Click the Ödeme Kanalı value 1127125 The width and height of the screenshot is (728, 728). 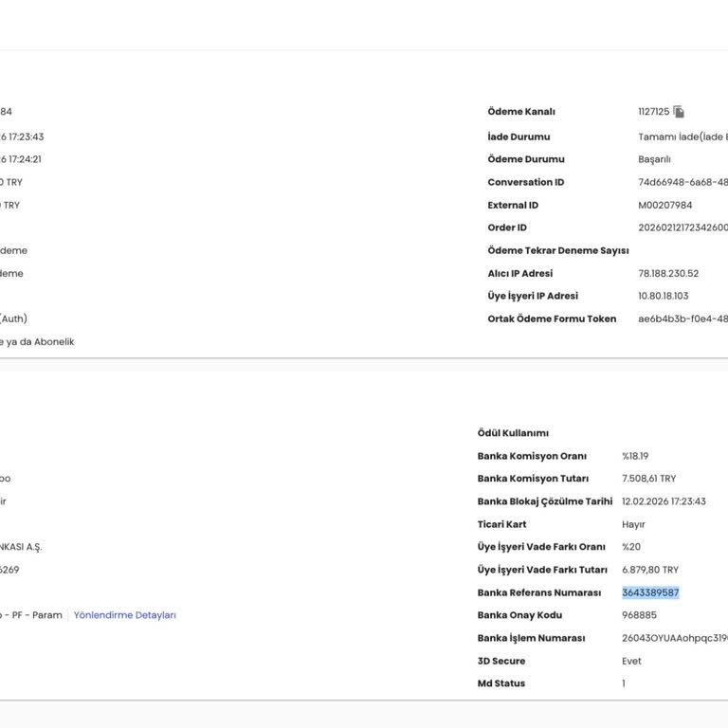(x=654, y=112)
